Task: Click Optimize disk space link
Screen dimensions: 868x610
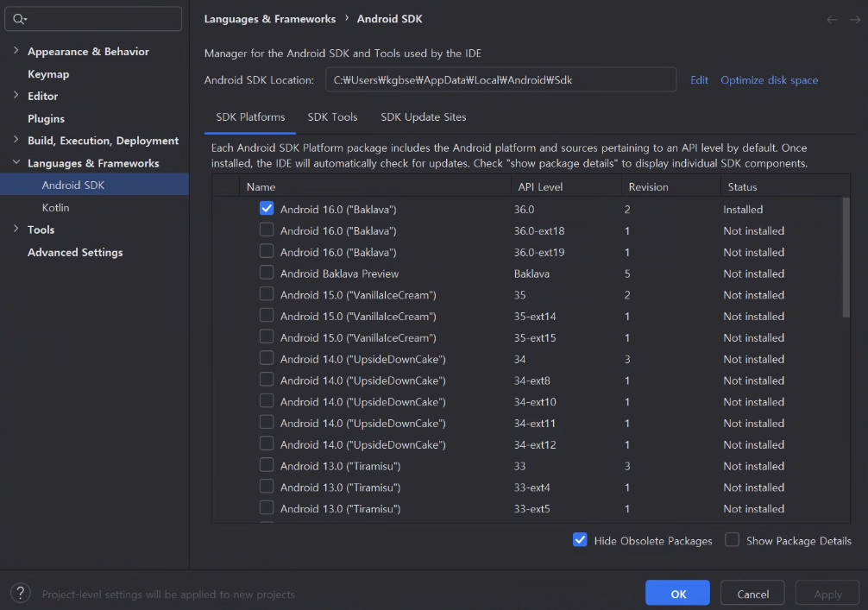Action: (770, 79)
